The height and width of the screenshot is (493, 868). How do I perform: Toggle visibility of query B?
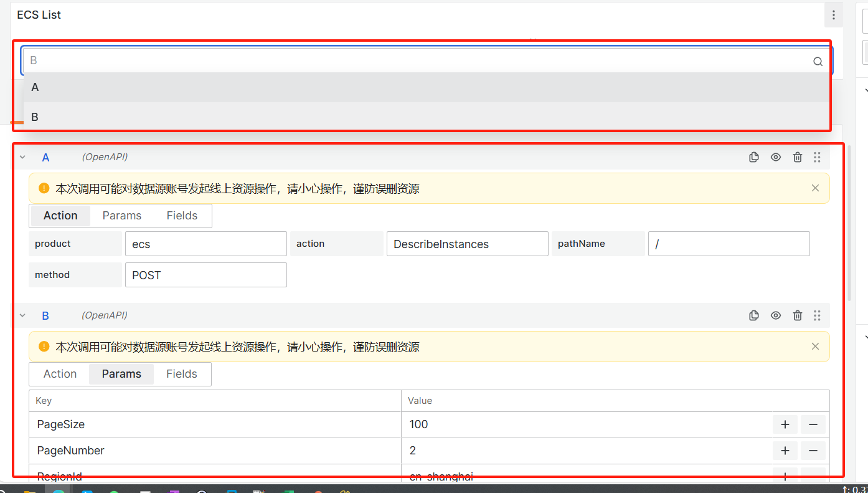pyautogui.click(x=776, y=315)
